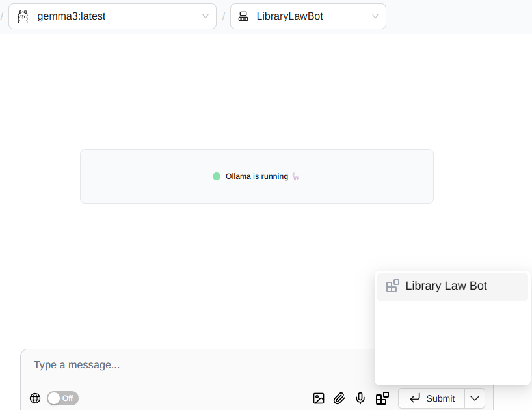This screenshot has width=532, height=410.
Task: Click the server icon next to LibraryLawBot
Action: point(243,16)
